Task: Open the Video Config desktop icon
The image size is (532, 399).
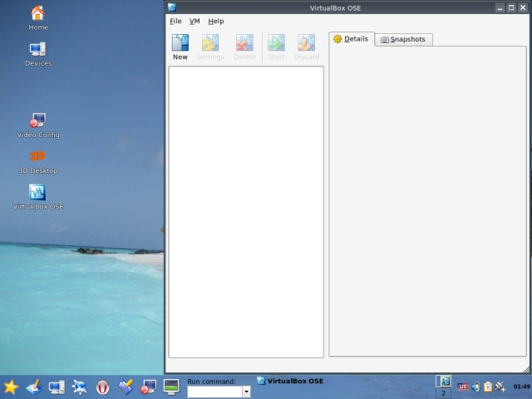Action: click(38, 126)
